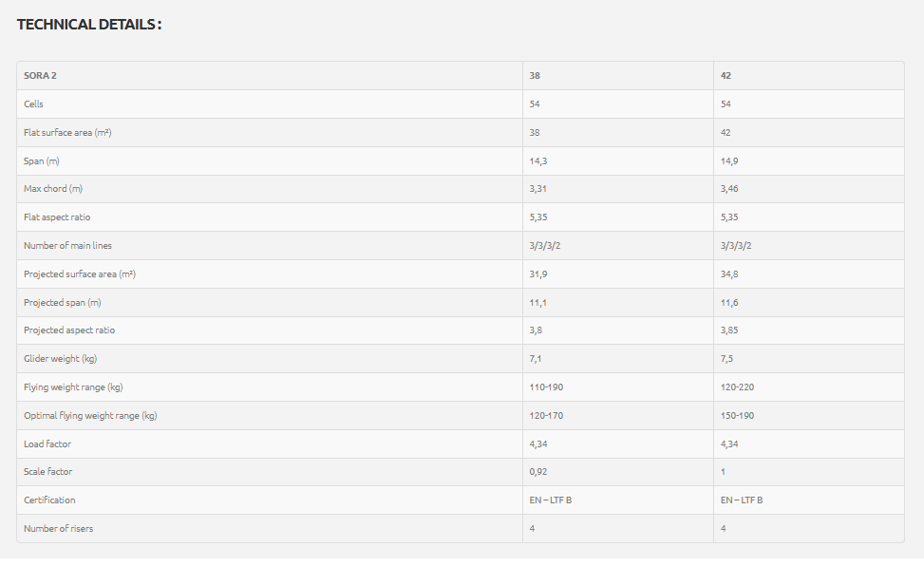Click the Number of main lines label
The image size is (924, 566).
[67, 246]
